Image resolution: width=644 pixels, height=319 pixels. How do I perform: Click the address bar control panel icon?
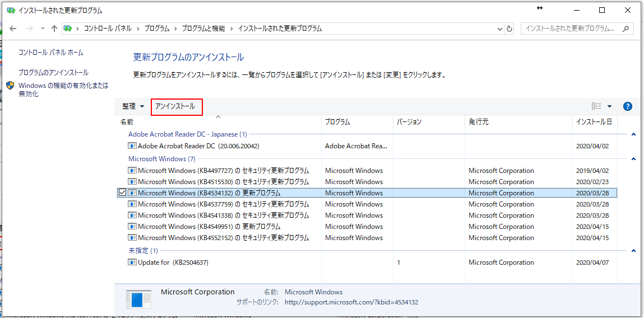pos(68,29)
